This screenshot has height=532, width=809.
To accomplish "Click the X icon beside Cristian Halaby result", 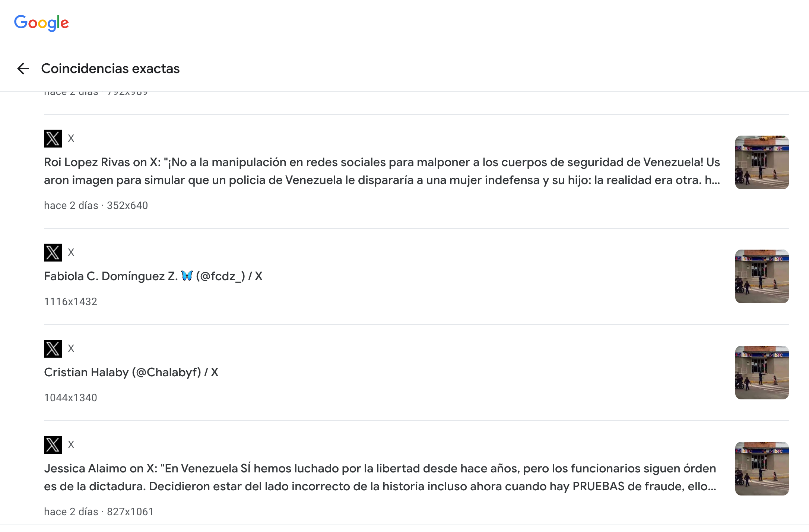I will 53,349.
